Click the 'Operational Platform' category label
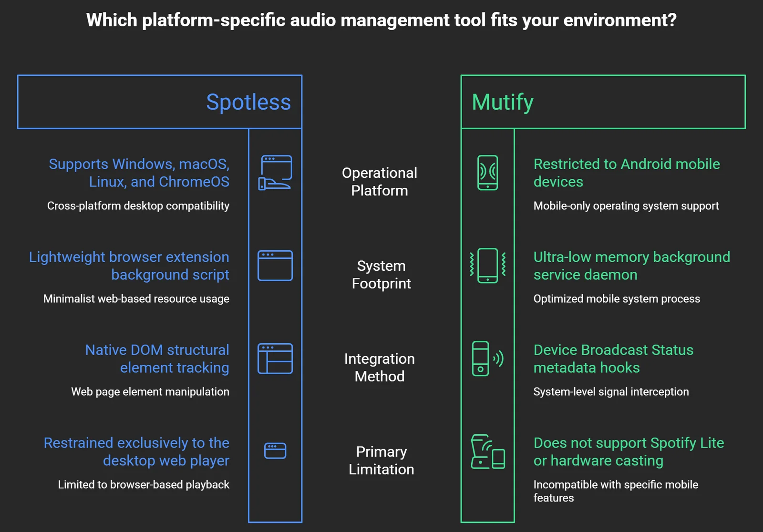 tap(380, 182)
